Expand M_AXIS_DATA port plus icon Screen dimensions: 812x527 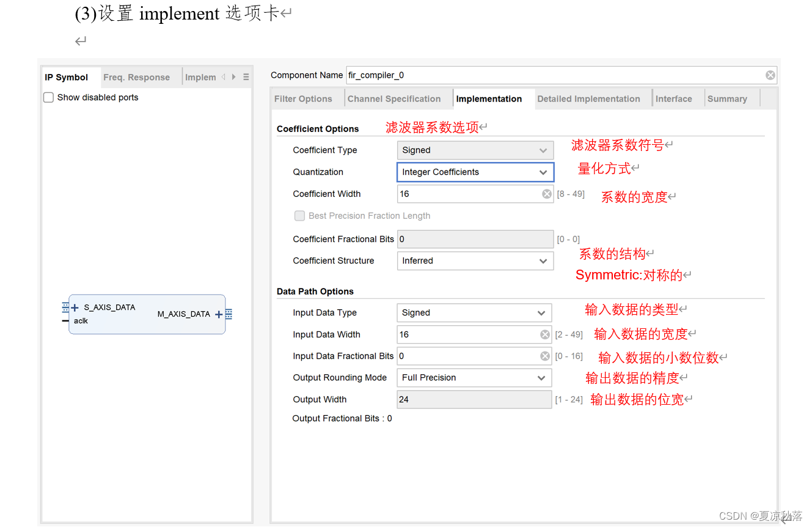(x=219, y=314)
